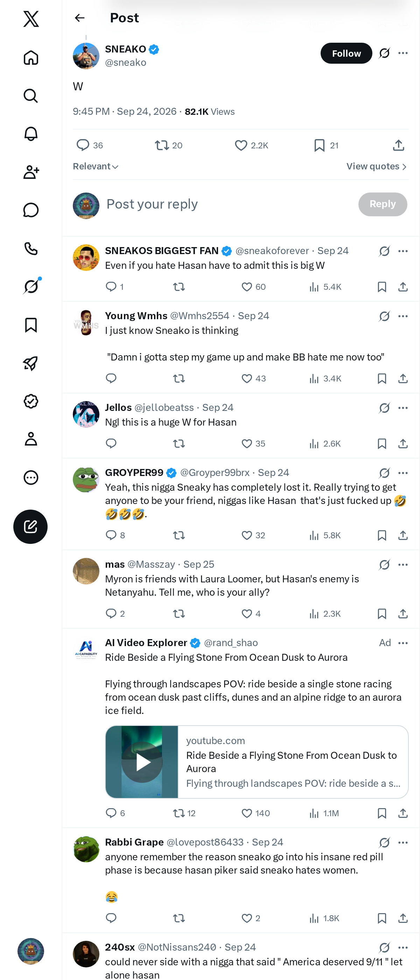Expand the Relevant sort dropdown
420x980 pixels.
coord(96,167)
